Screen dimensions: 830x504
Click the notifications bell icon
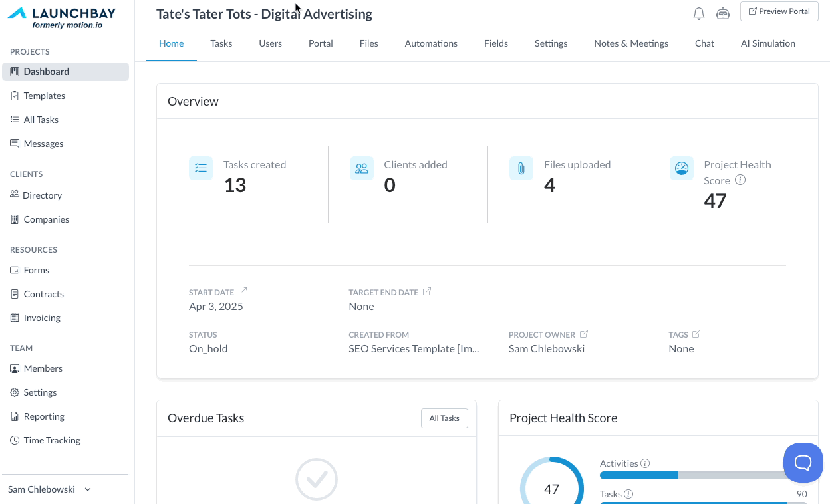pos(698,13)
